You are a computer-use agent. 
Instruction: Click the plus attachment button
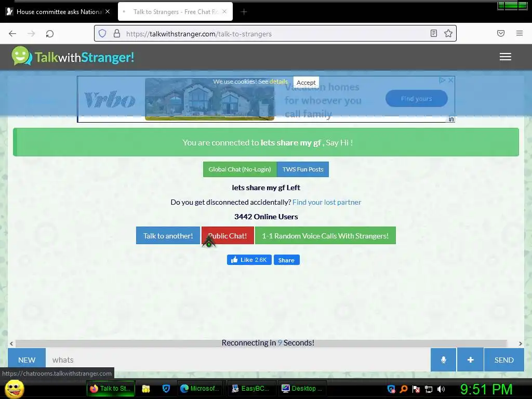point(470,360)
